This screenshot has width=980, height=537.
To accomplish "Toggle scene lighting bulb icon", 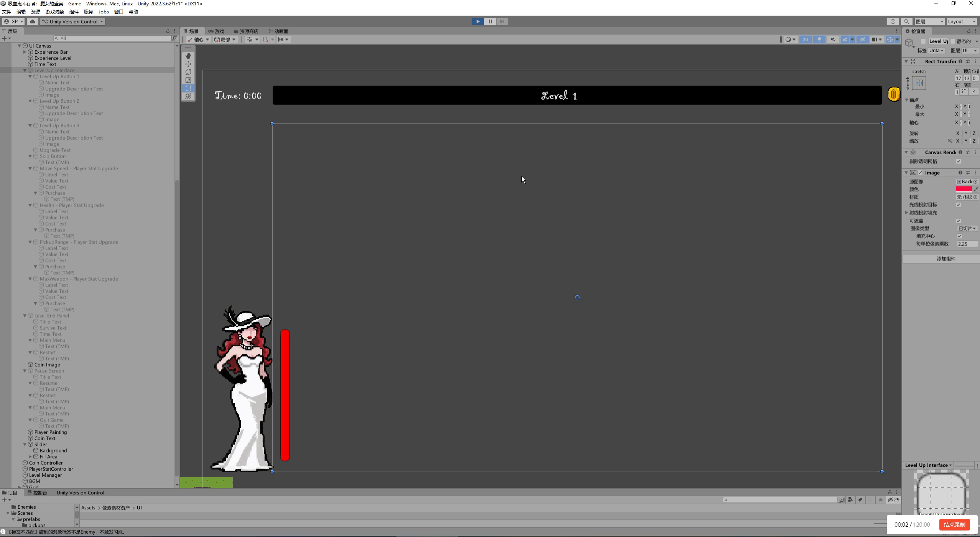I will (x=819, y=40).
